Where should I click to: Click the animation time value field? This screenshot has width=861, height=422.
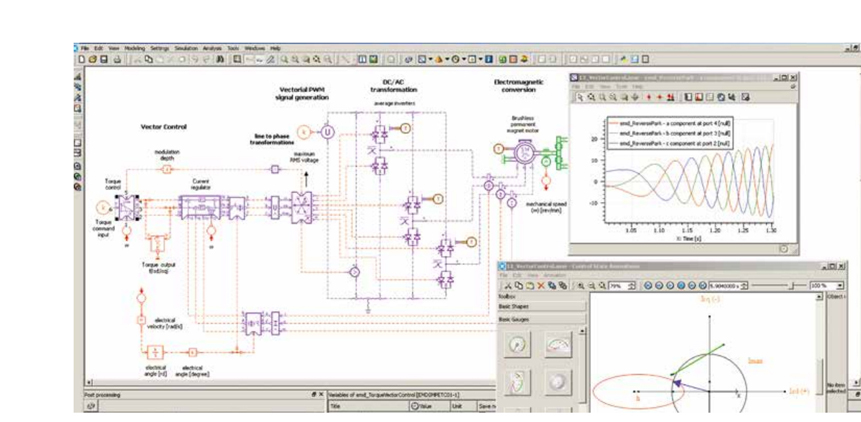pos(722,286)
